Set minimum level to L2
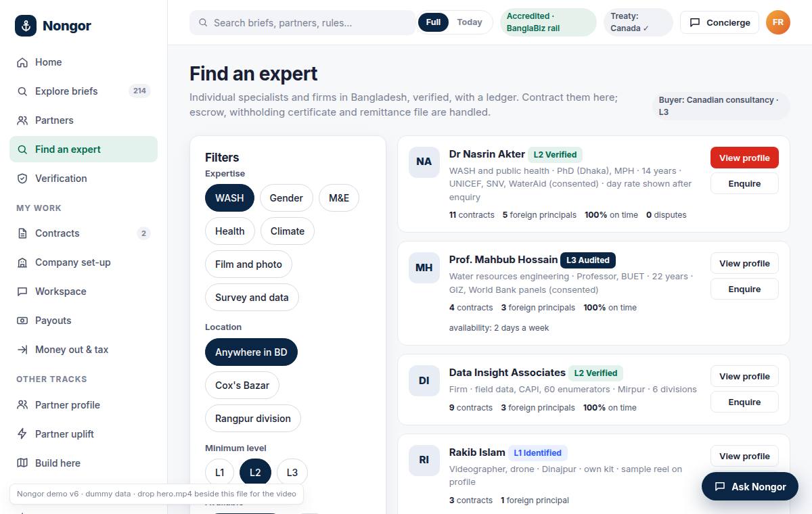 point(255,473)
